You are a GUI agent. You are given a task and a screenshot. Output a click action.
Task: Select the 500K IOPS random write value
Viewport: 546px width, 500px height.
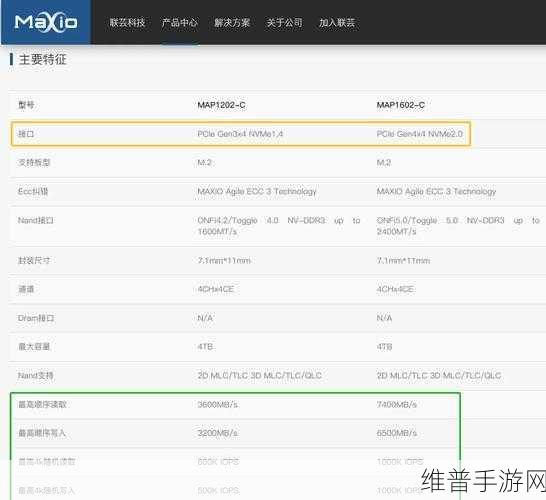point(218,491)
